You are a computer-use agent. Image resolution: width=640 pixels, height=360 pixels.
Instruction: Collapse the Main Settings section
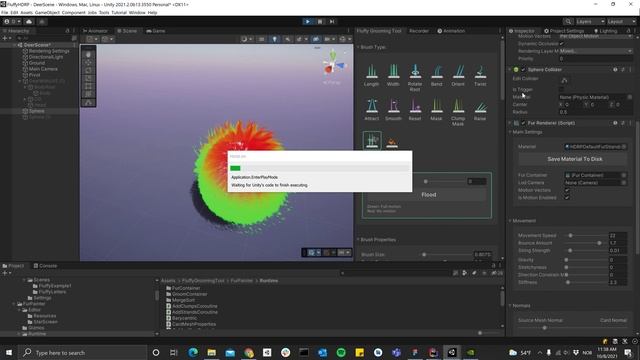pyautogui.click(x=510, y=132)
